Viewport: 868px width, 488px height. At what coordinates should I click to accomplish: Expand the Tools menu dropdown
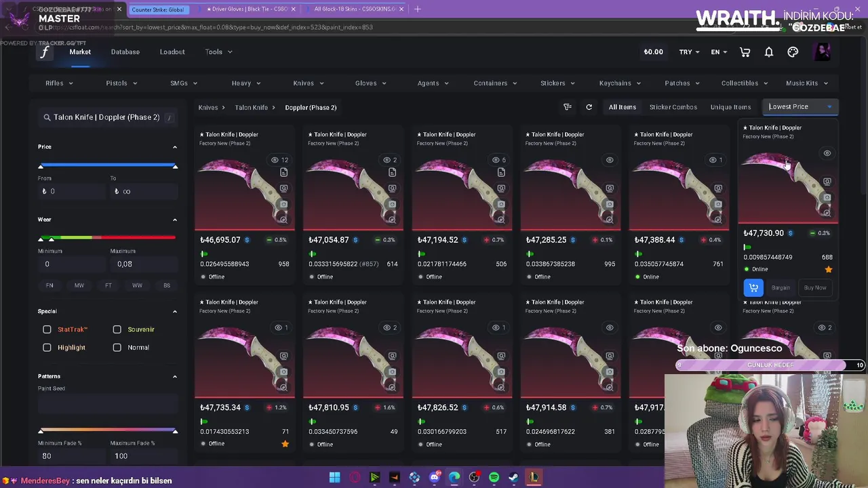[218, 52]
